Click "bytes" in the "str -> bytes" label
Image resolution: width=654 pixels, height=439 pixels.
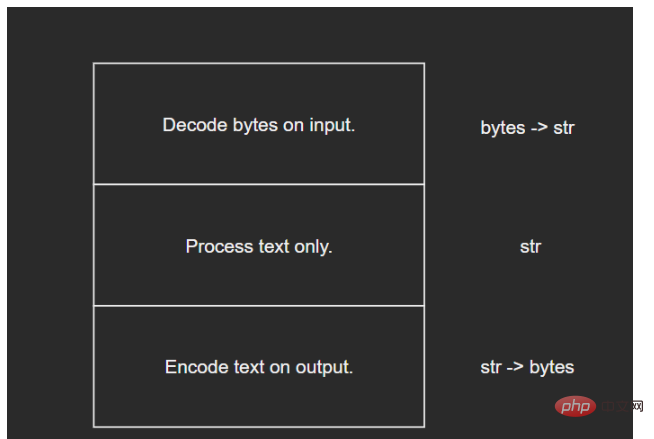[551, 367]
